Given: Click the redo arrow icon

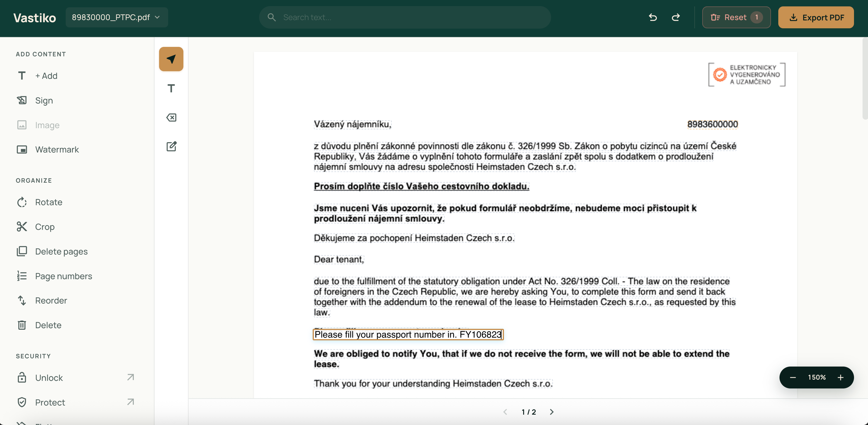Looking at the screenshot, I should click(675, 17).
